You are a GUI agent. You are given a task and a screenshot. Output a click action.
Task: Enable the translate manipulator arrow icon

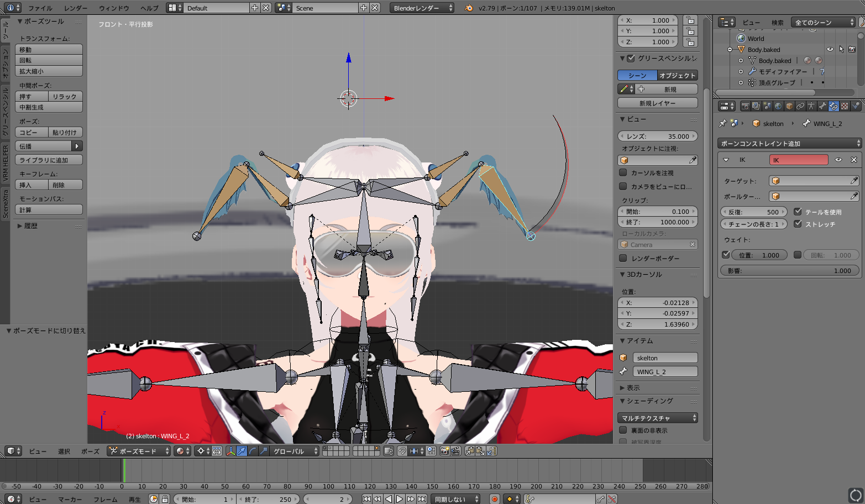tap(242, 451)
